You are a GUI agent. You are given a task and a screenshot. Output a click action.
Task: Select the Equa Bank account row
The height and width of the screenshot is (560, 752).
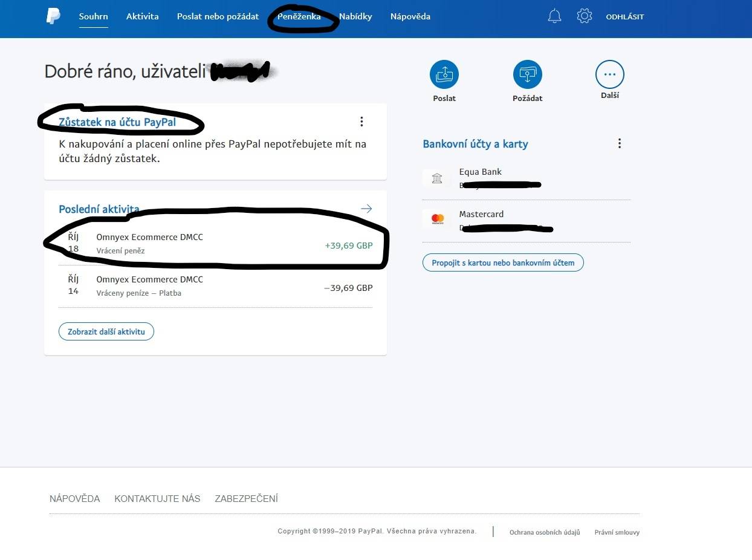click(527, 178)
